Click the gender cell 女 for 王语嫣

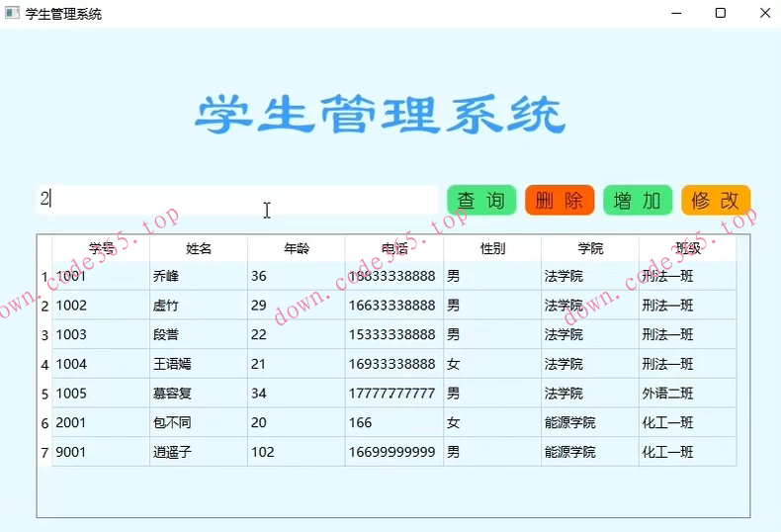pos(492,364)
